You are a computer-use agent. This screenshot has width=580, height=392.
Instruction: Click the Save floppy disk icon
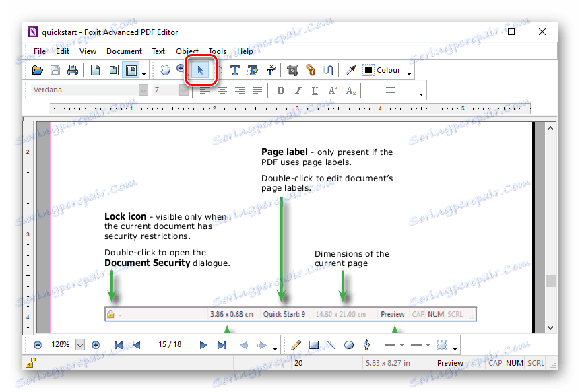pyautogui.click(x=55, y=70)
